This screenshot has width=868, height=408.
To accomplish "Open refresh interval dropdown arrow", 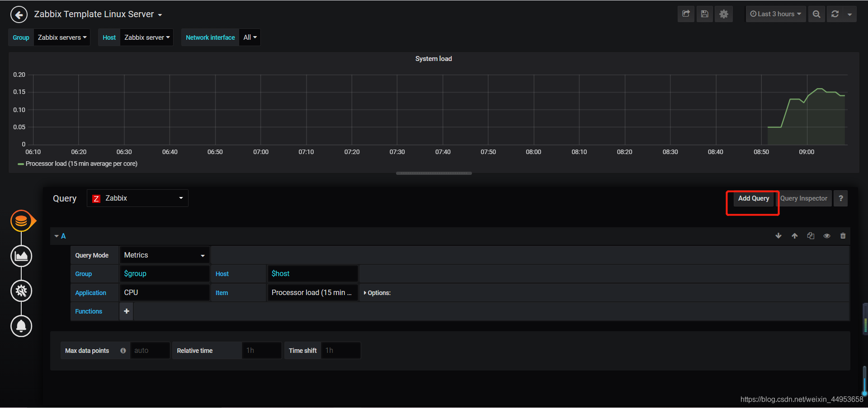I will [849, 14].
